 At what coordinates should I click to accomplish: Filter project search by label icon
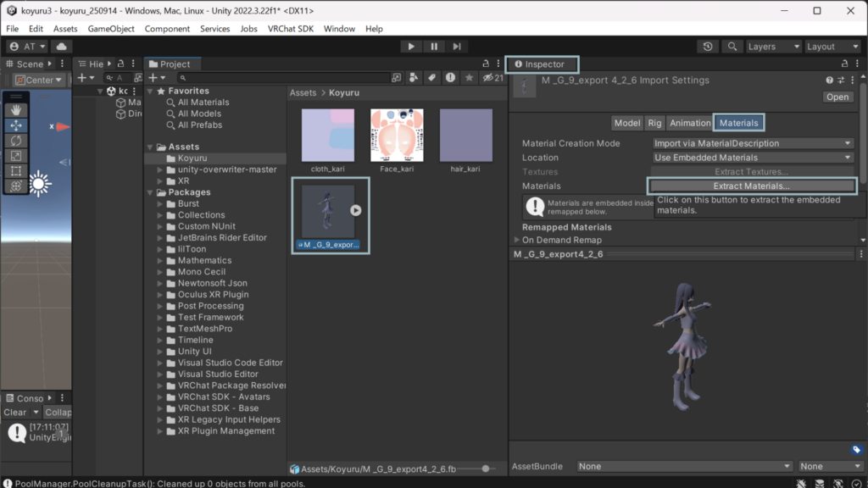[x=431, y=78]
